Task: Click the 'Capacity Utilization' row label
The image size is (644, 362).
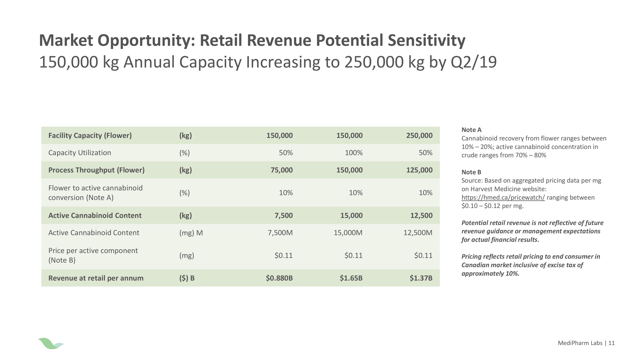Action: point(80,153)
